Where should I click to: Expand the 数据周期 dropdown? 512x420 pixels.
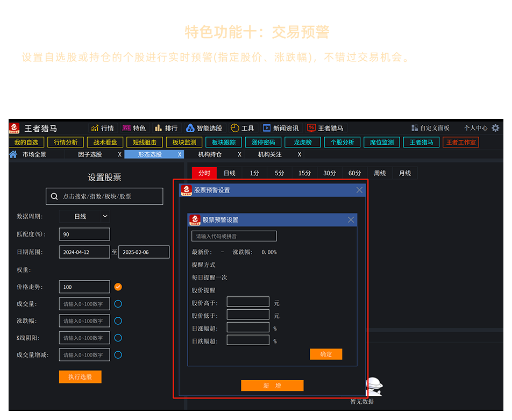click(105, 216)
